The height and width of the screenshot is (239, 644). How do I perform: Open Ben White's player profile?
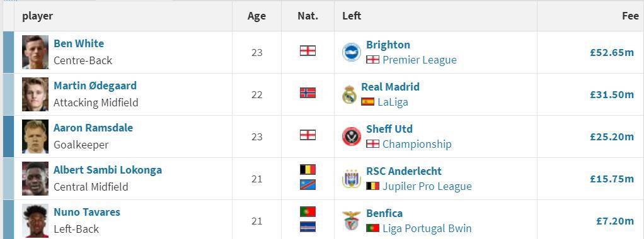click(x=79, y=43)
